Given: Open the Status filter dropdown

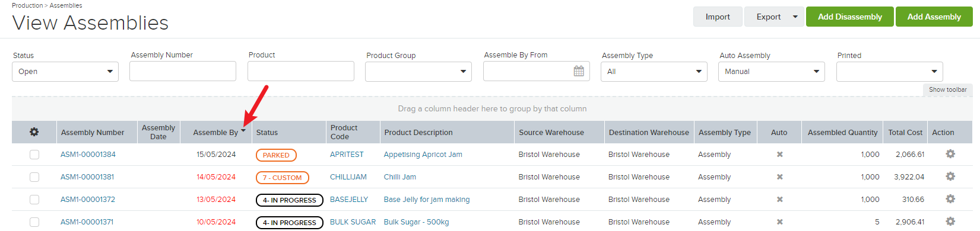Looking at the screenshot, I should (x=65, y=72).
